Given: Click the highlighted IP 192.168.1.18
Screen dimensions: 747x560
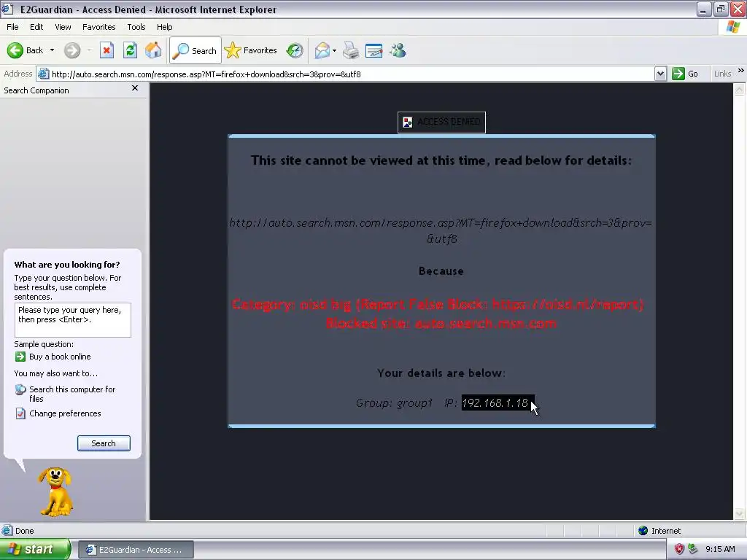Looking at the screenshot, I should (x=495, y=402).
